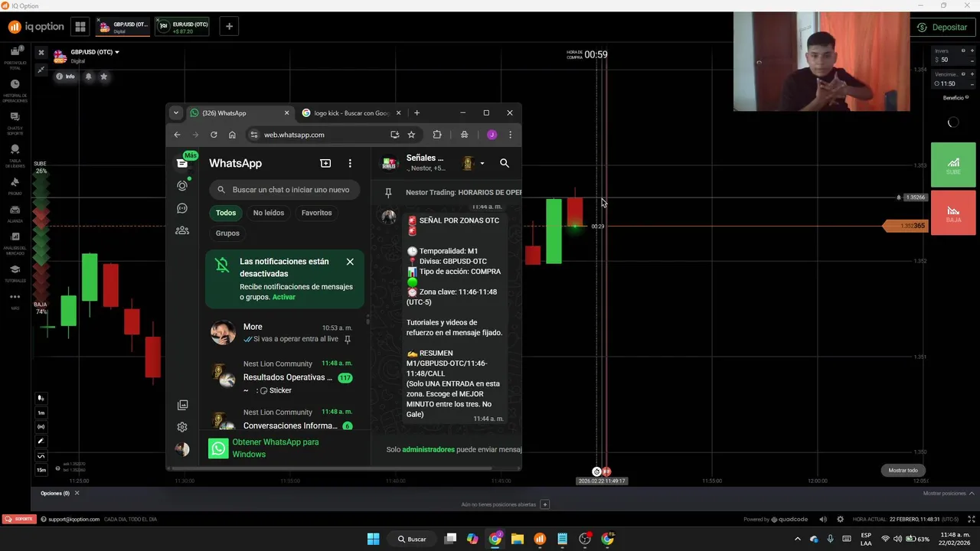Open WhatsApp Communities icon

pyautogui.click(x=182, y=230)
